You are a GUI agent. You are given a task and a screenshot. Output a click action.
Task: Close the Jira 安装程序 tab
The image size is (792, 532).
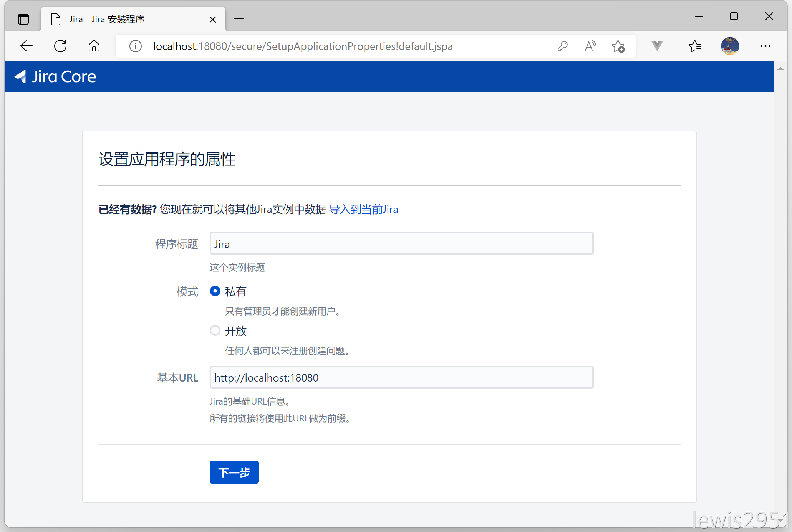[213, 19]
